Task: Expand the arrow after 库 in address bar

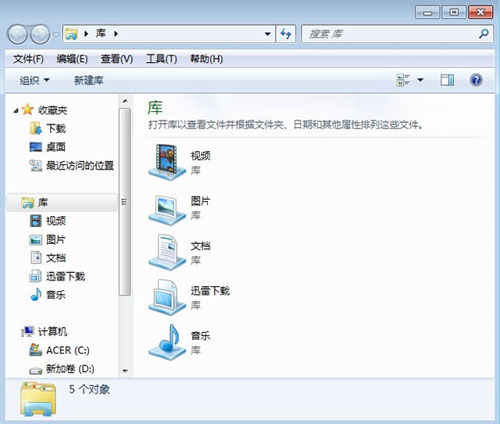Action: pos(115,34)
